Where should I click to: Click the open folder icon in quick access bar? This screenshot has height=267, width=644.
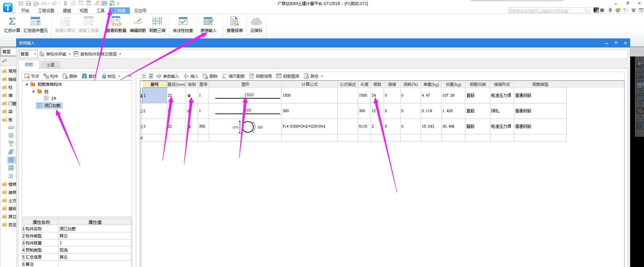tap(36, 3)
